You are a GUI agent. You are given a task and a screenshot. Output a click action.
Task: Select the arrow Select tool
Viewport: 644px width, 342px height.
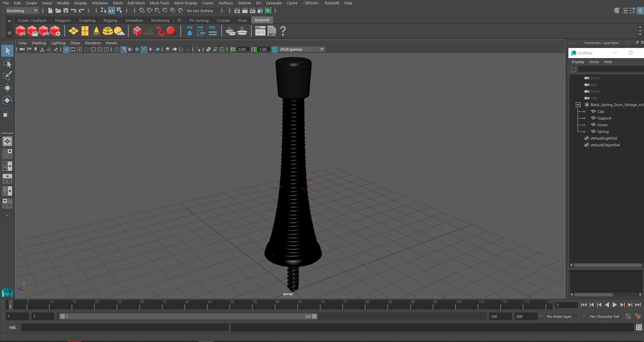coord(7,51)
